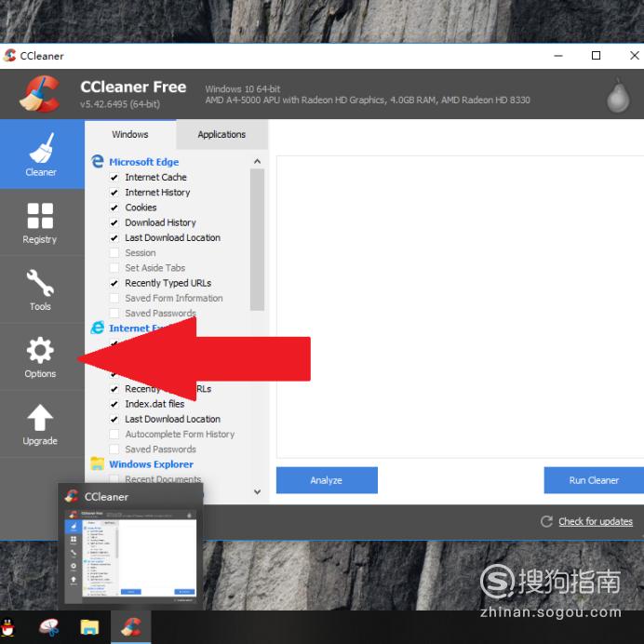Enable Edge Saved Form Information

click(x=114, y=298)
